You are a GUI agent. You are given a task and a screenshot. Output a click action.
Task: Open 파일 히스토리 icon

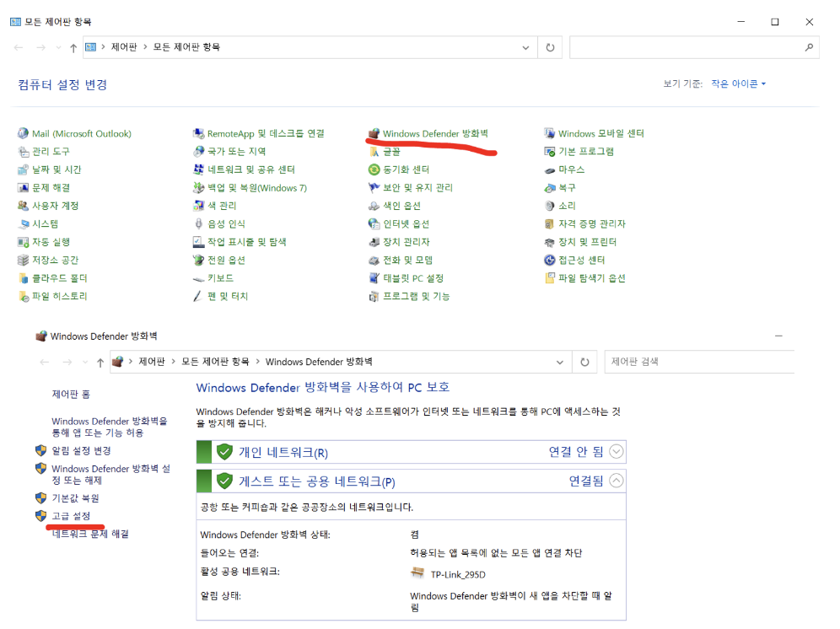click(x=52, y=296)
